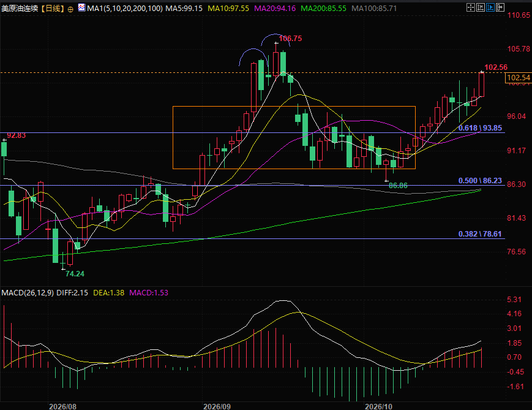Click the DIFF:2.15 value

pyautogui.click(x=72, y=293)
